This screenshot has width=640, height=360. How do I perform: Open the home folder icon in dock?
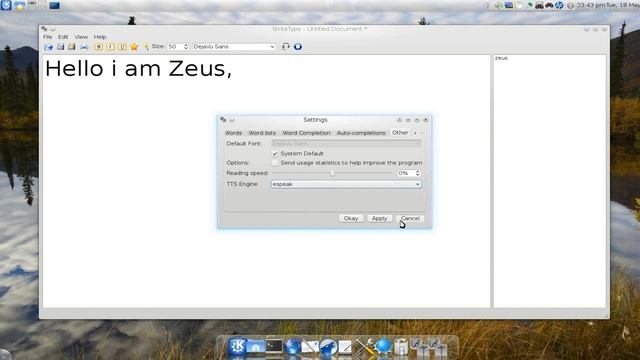(256, 347)
